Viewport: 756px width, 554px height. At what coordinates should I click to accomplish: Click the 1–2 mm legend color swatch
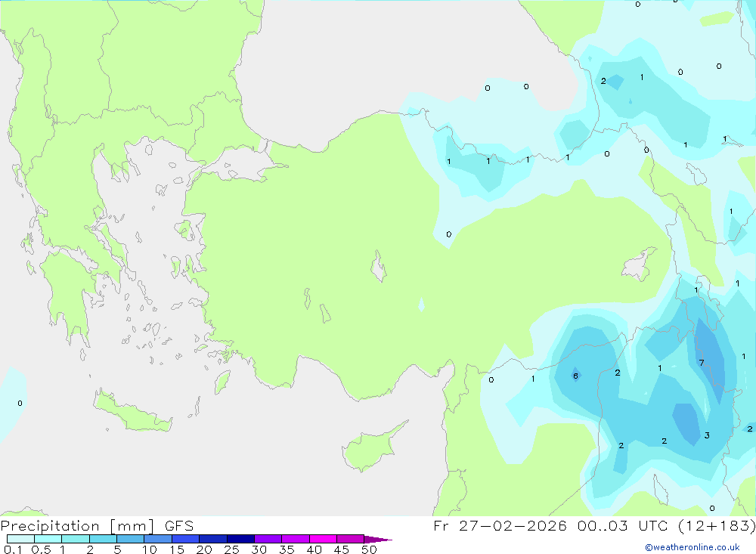tap(76, 539)
